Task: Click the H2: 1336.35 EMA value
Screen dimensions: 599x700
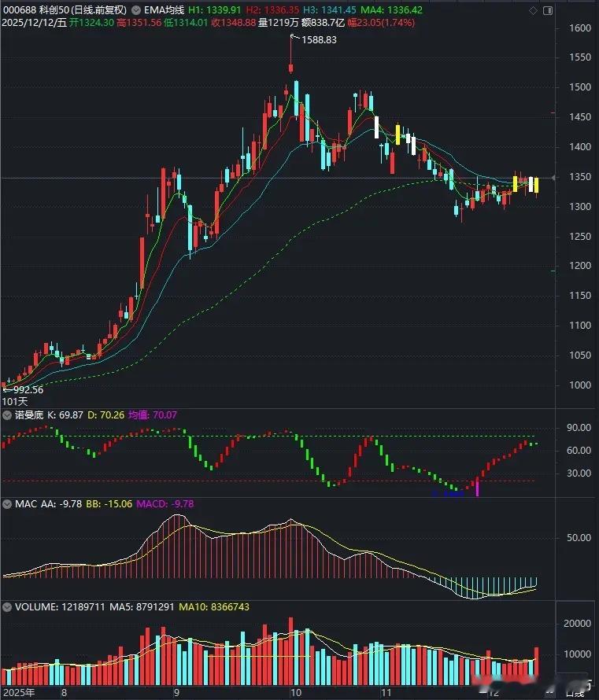Action: tap(272, 9)
